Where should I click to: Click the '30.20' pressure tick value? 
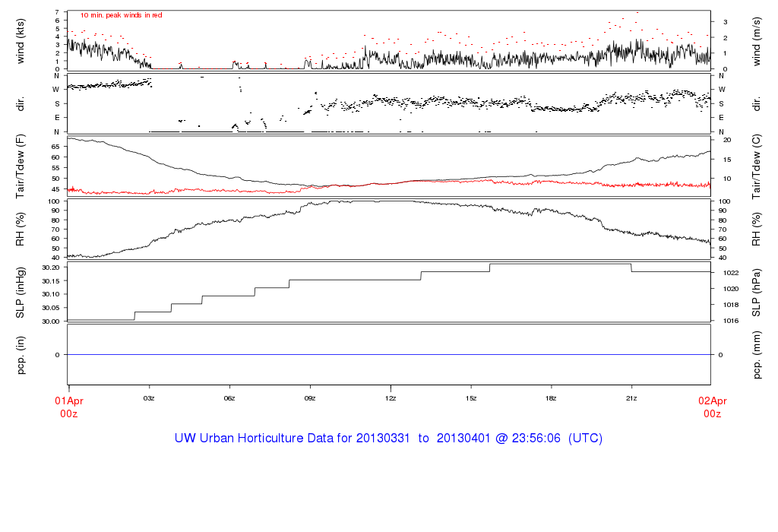[51, 268]
